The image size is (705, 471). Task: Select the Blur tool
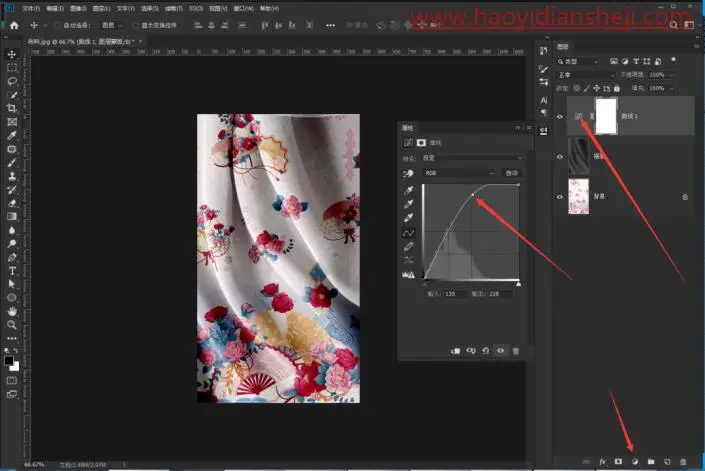[x=12, y=230]
